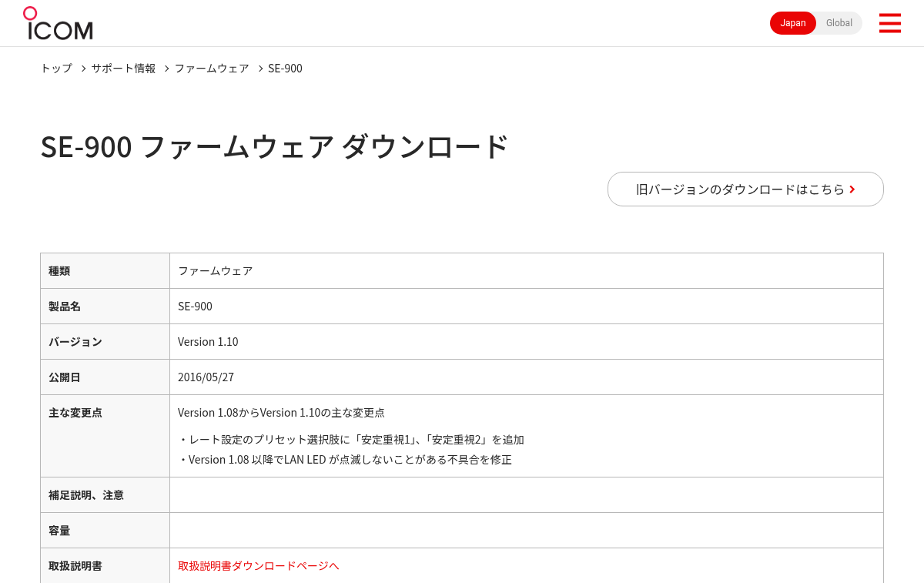Select the LAN LED 不具合修正 bullet line

click(345, 460)
